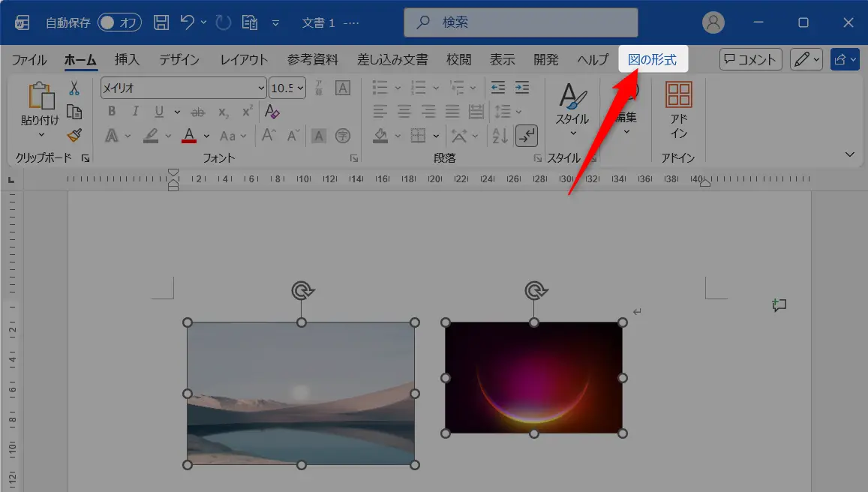Viewport: 868px width, 492px height.
Task: Click the decrease indent icon
Action: click(498, 88)
